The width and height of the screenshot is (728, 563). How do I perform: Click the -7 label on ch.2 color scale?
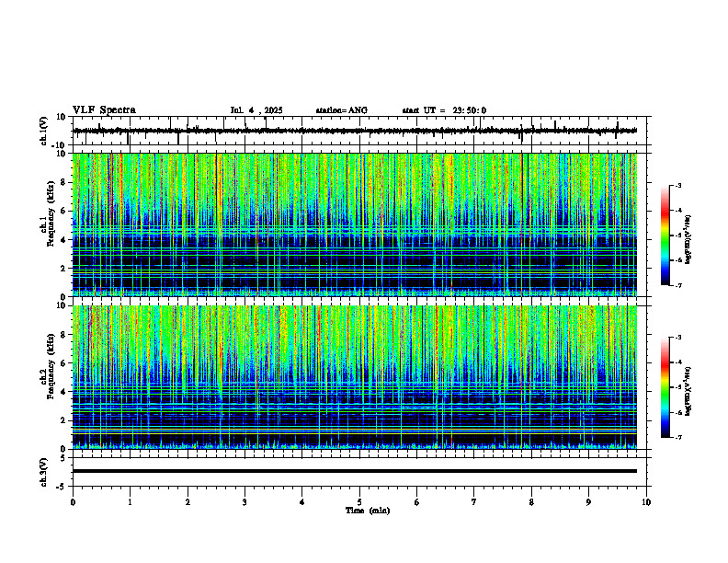coord(677,437)
